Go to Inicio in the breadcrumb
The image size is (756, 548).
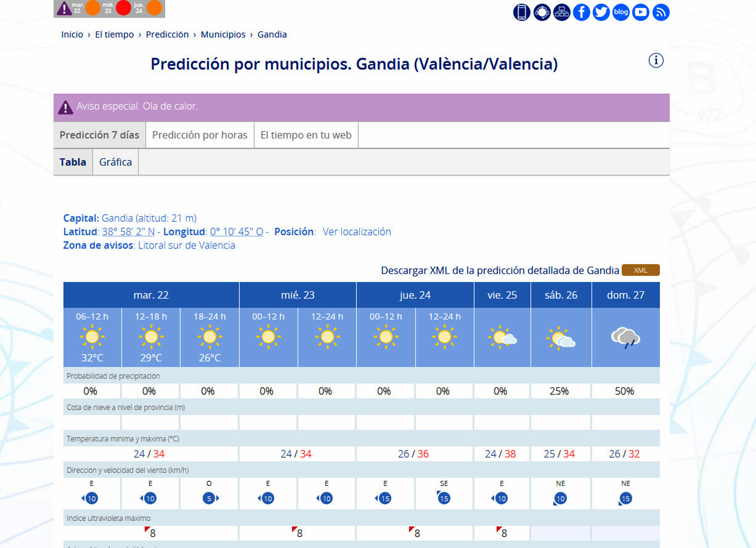(x=72, y=35)
